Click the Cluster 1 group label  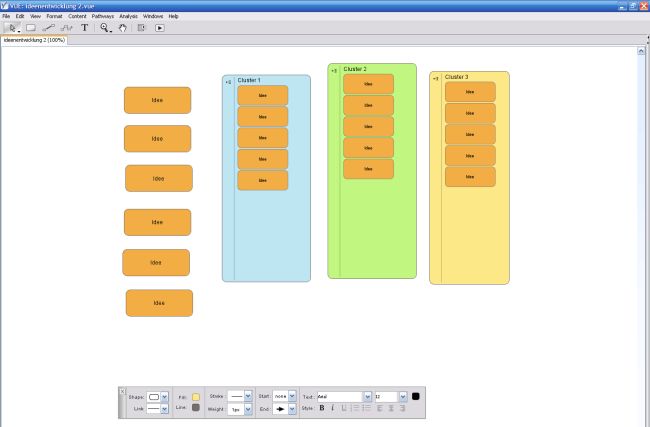coord(249,80)
